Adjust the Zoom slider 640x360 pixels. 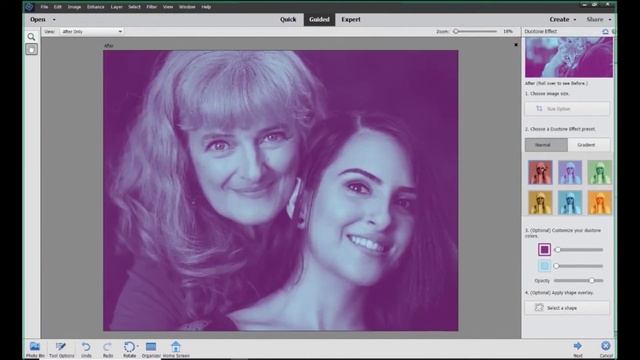pyautogui.click(x=475, y=31)
